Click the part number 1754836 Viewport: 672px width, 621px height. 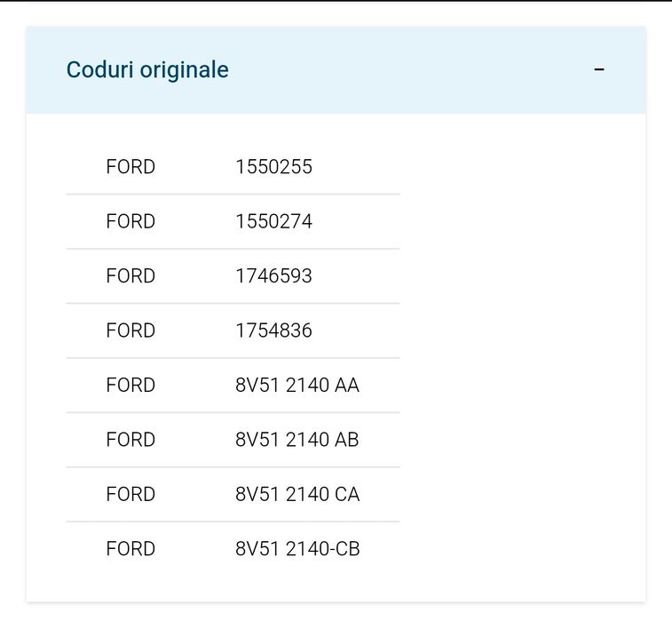[273, 330]
